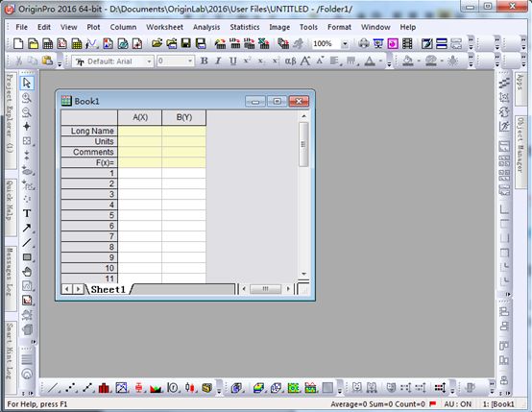Open the Analysis menu
The width and height of the screenshot is (532, 412).
(x=206, y=27)
